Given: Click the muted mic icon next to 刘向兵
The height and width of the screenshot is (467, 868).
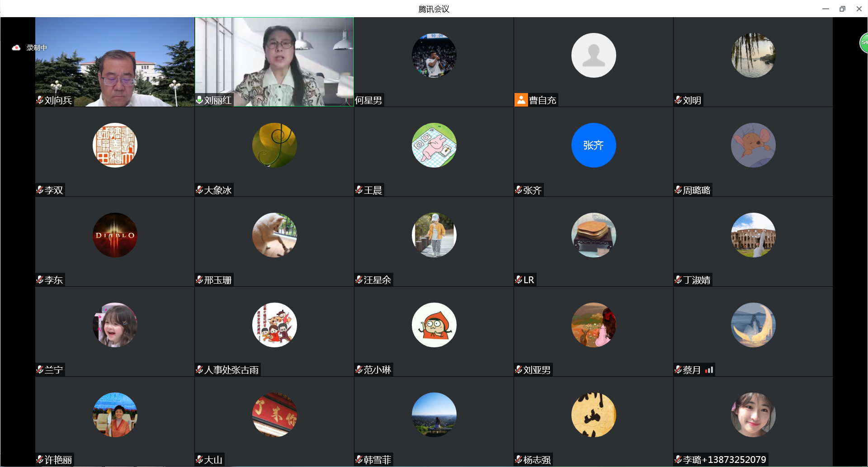Looking at the screenshot, I should (x=39, y=100).
